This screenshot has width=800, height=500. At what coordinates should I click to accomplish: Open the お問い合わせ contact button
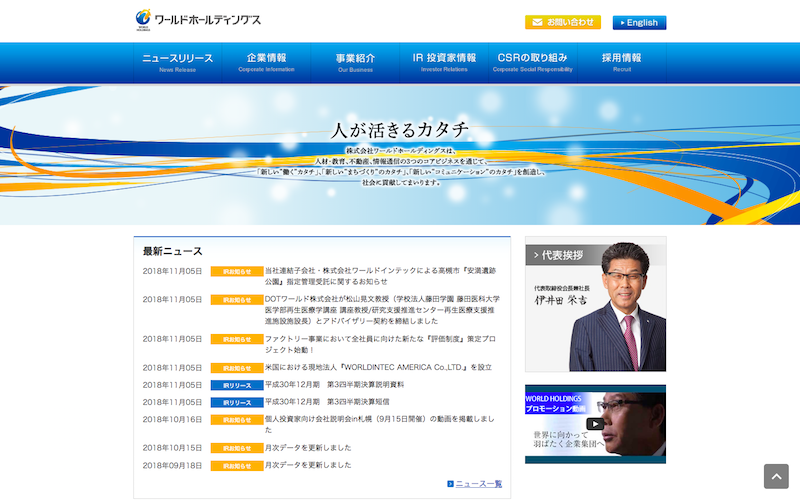coord(563,22)
